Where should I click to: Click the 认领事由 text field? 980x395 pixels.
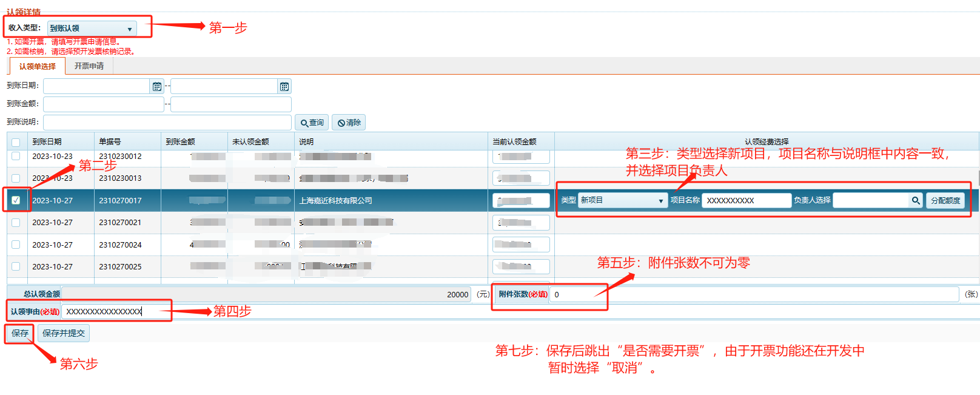(x=115, y=311)
